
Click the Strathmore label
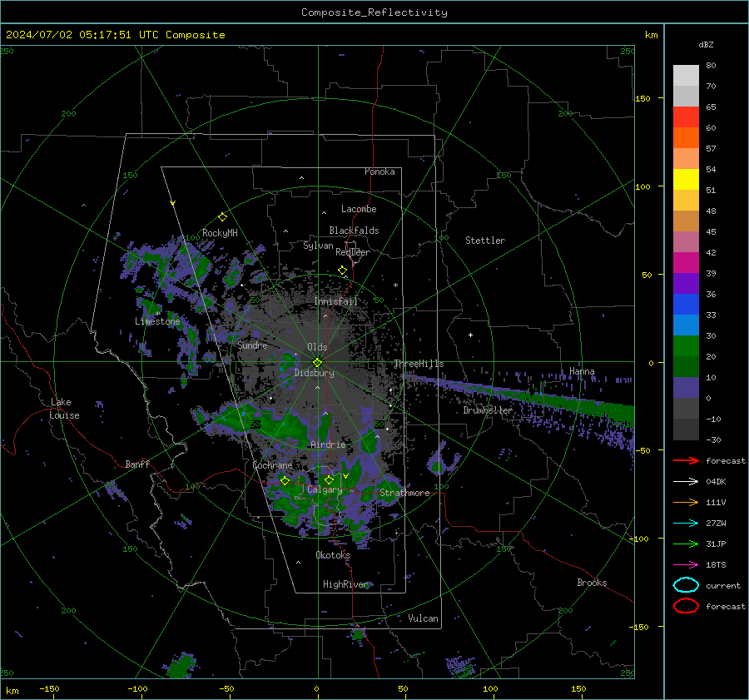[404, 493]
